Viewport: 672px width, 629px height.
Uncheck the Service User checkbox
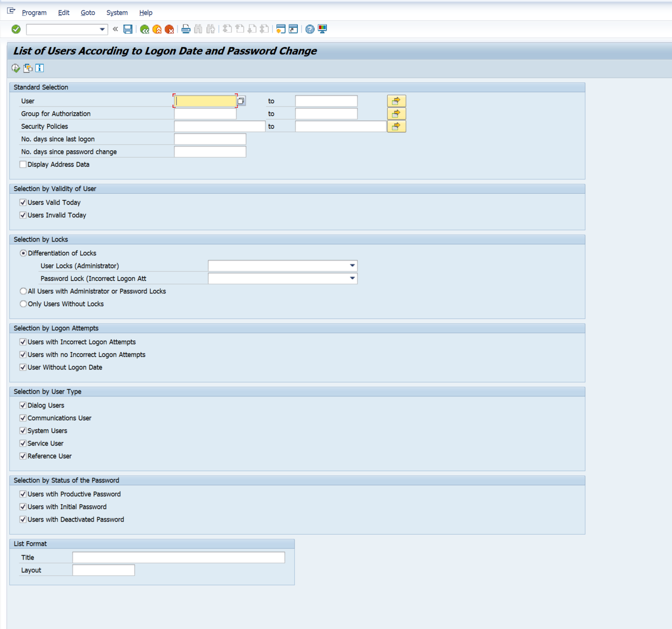coord(23,443)
